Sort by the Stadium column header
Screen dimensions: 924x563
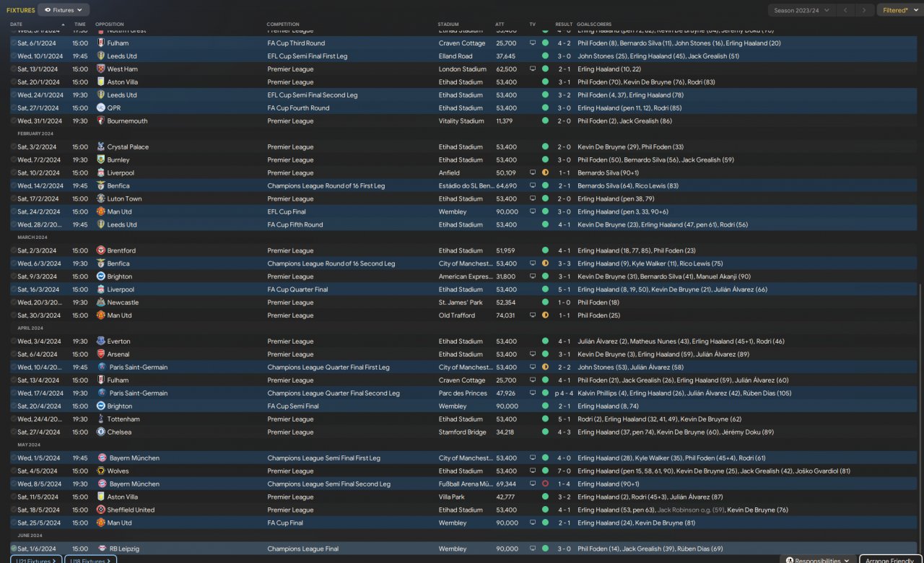click(x=448, y=25)
